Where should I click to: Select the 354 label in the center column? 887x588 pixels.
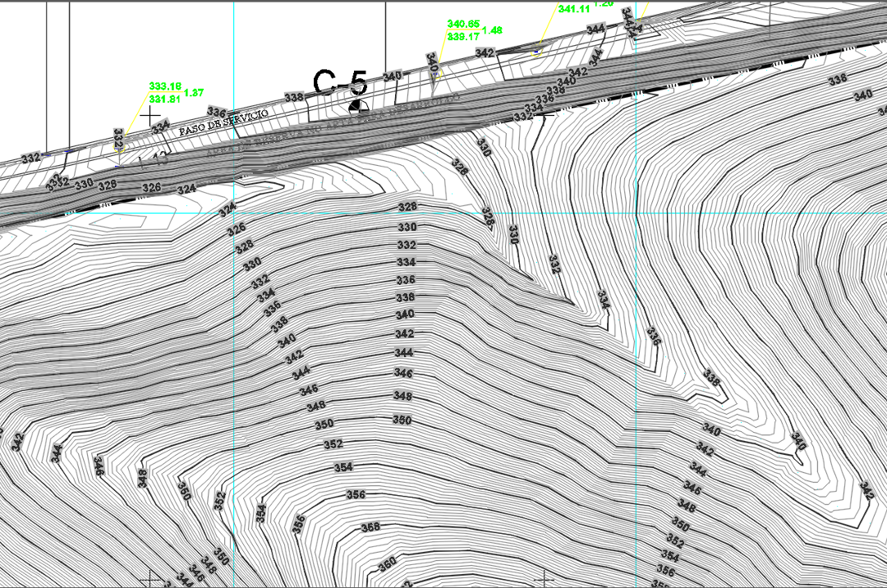(343, 467)
